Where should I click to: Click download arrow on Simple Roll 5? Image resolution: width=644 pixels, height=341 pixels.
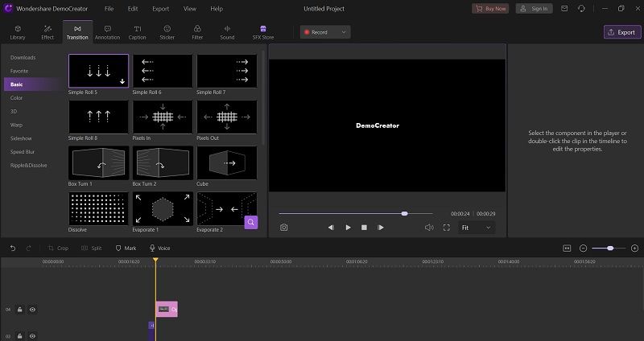click(x=122, y=81)
